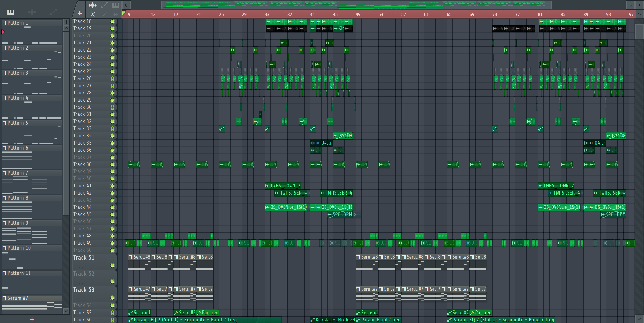Select the Track 34 header label
The image size is (644, 323).
click(x=83, y=136)
